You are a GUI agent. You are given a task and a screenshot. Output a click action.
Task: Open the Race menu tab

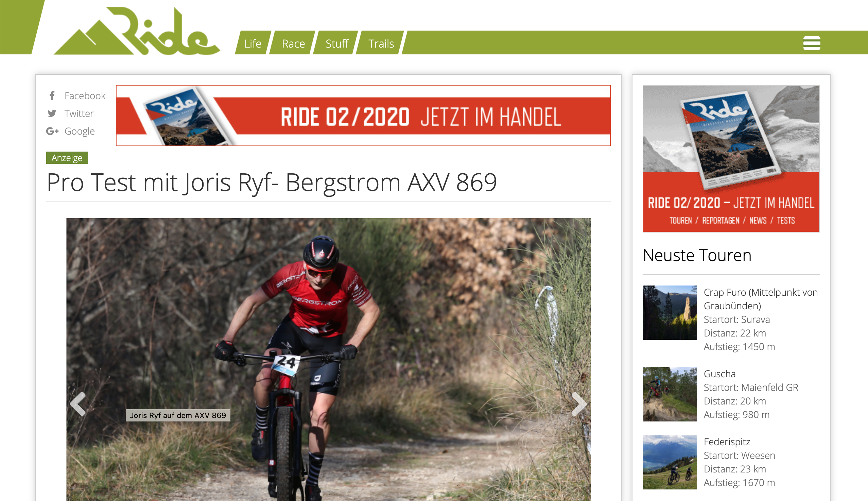click(x=293, y=43)
